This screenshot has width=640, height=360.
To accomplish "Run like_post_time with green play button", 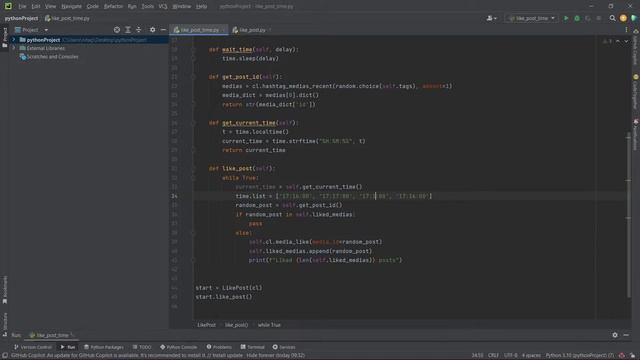I will [x=566, y=18].
